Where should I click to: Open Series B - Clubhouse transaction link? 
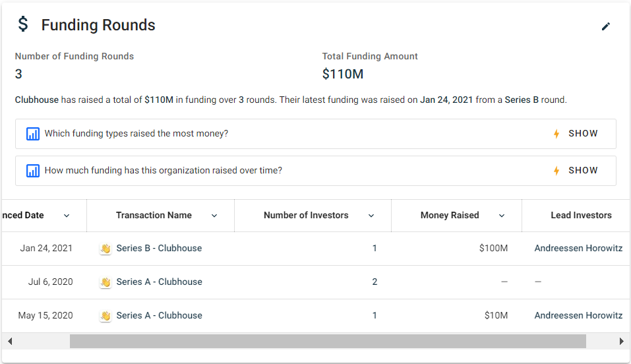pyautogui.click(x=159, y=249)
